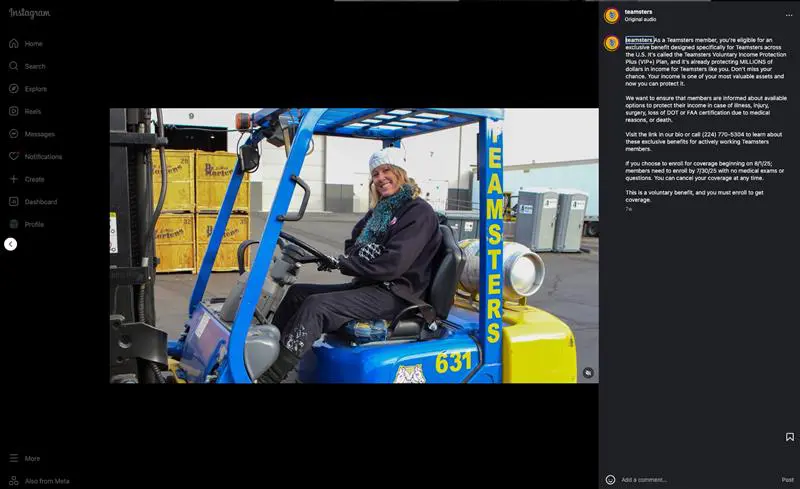Open post options three-dot menu

click(788, 15)
